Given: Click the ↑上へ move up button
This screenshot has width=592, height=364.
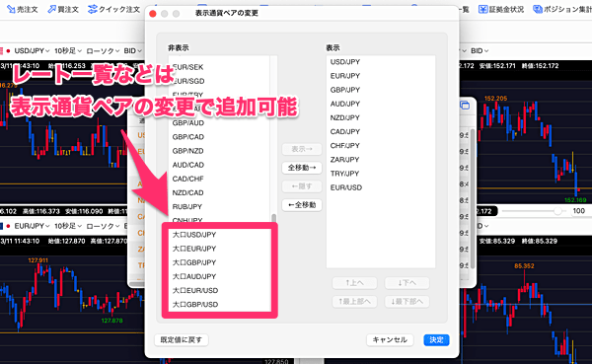Looking at the screenshot, I should 354,283.
